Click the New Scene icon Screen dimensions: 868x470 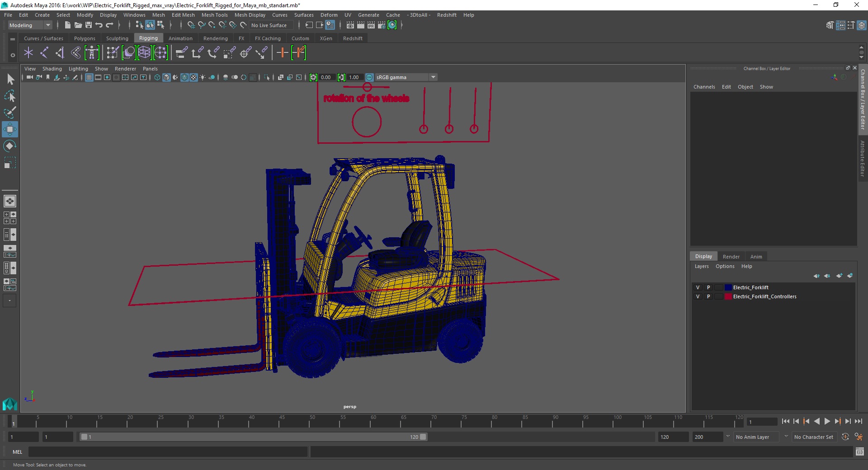[67, 25]
